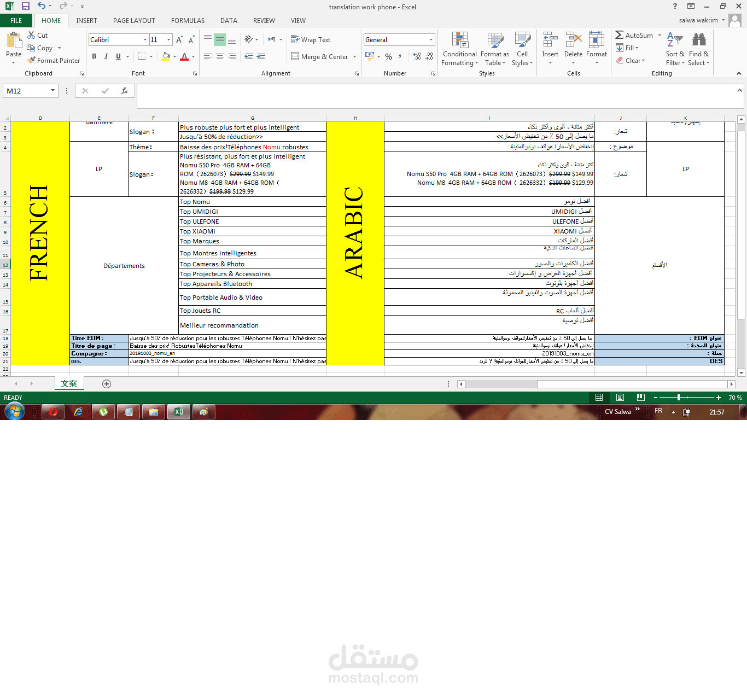Switch to the REVIEW tab

click(264, 20)
